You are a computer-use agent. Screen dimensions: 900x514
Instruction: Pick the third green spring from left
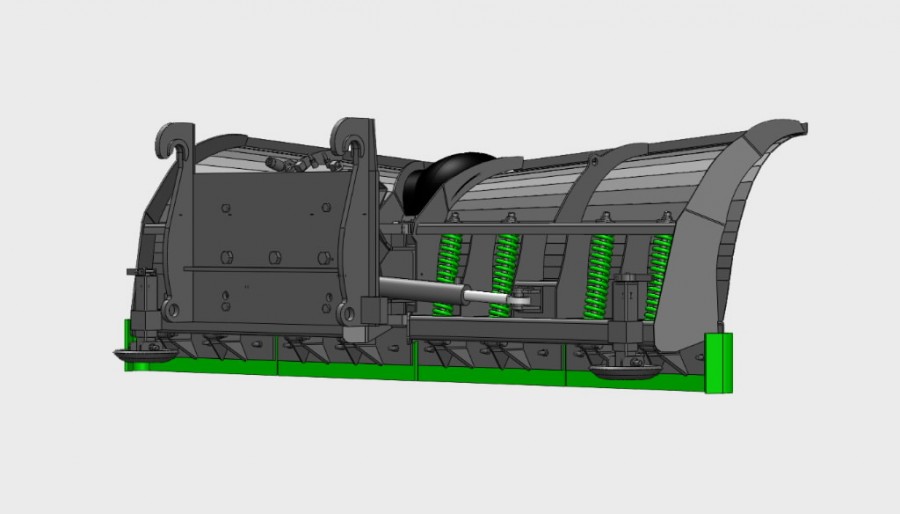pos(600,270)
